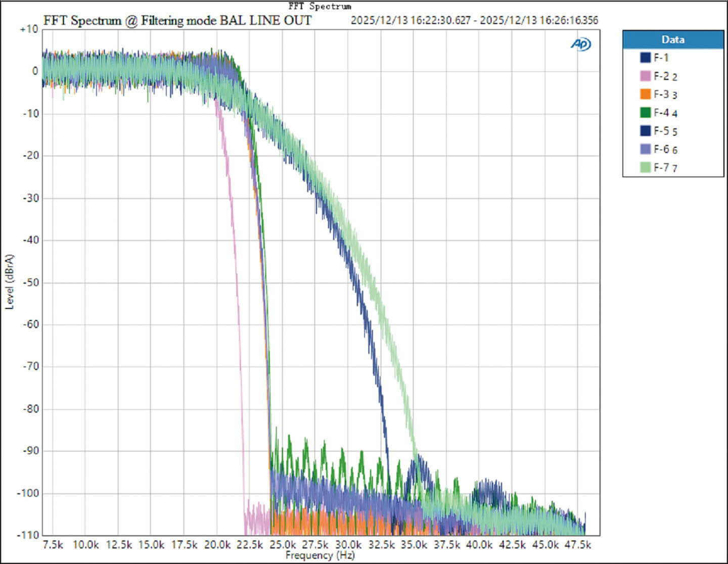This screenshot has width=728, height=564.
Task: Click the 20.0k frequency axis value
Action: (217, 545)
